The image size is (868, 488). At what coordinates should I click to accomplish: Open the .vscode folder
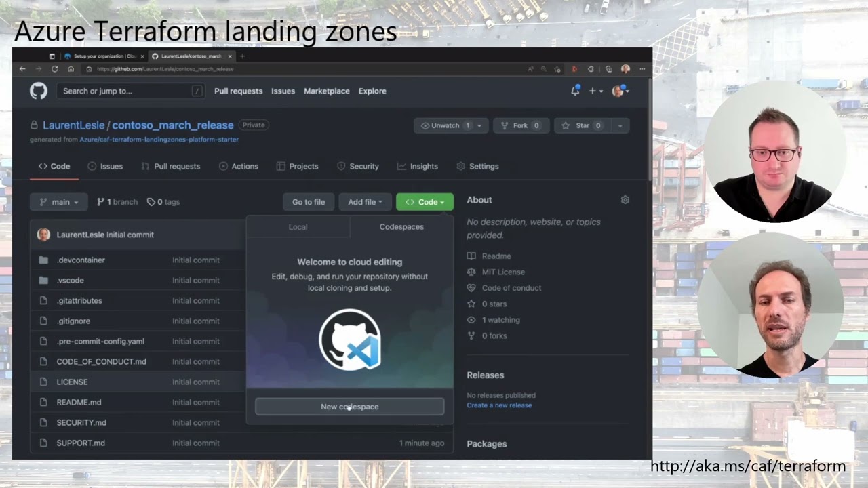(x=71, y=280)
